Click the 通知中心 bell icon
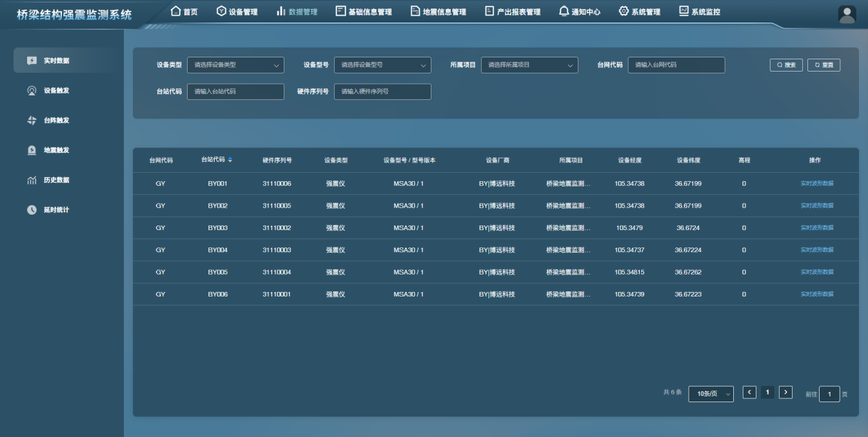 click(564, 12)
